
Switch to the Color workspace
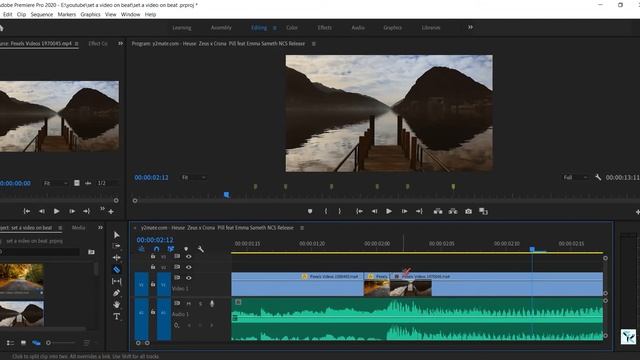click(x=292, y=27)
